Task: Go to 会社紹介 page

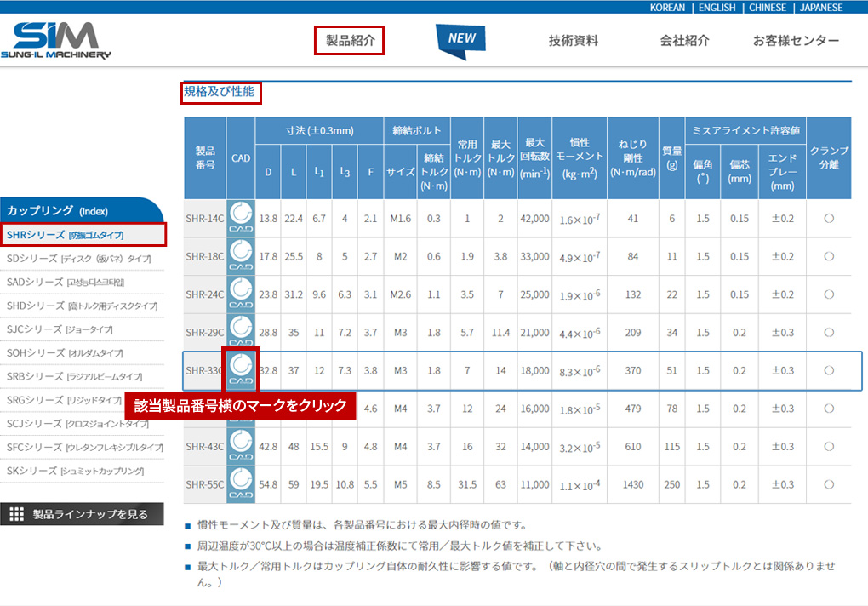Action: 684,40
